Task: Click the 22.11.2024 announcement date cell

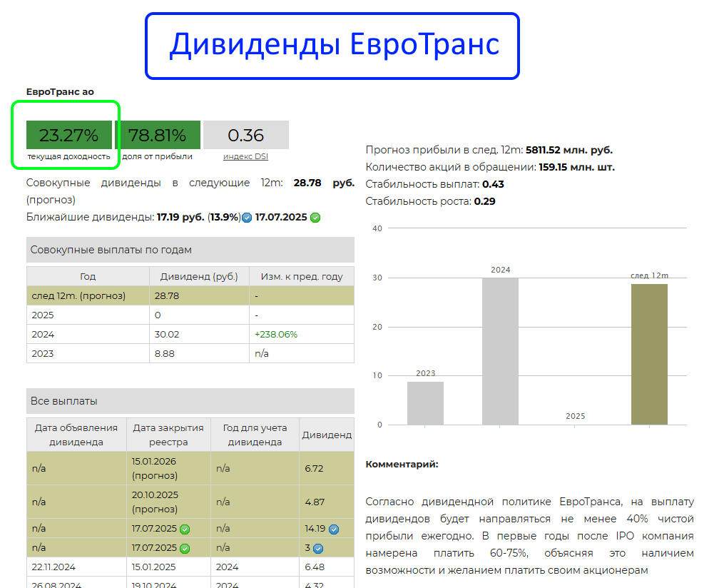Action: (76, 567)
